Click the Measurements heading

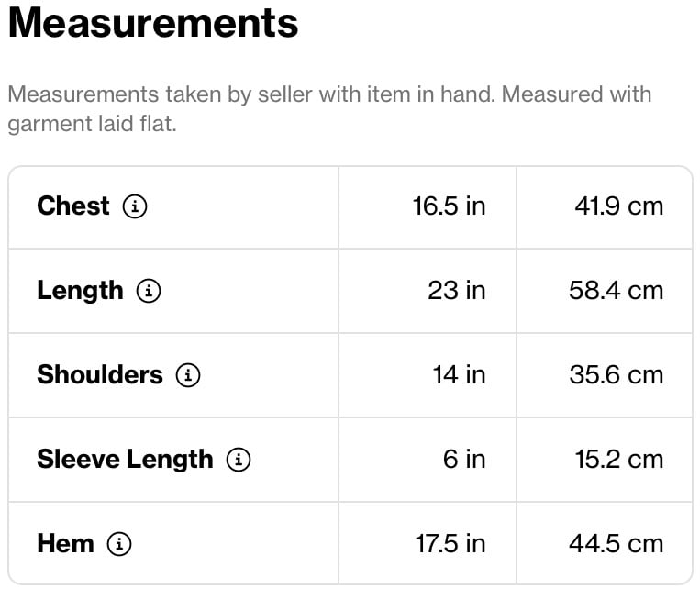153,23
